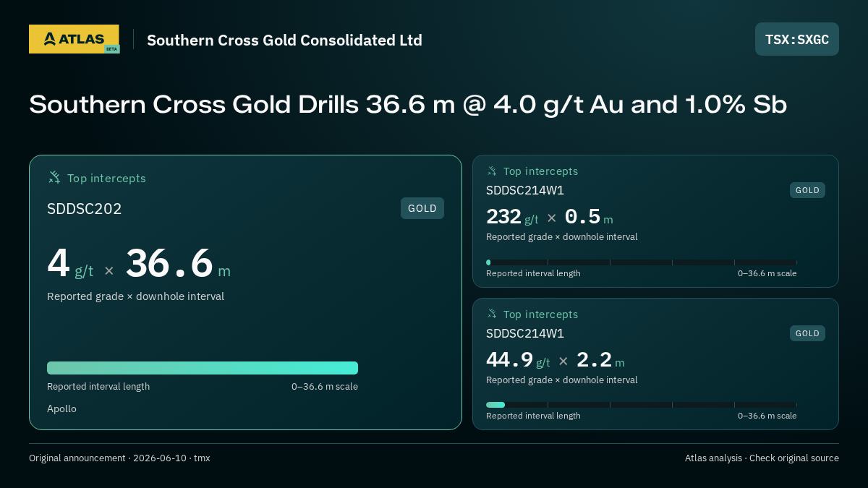868x488 pixels.
Task: Click the TSX:SXGC ticker badge
Action: coord(797,39)
